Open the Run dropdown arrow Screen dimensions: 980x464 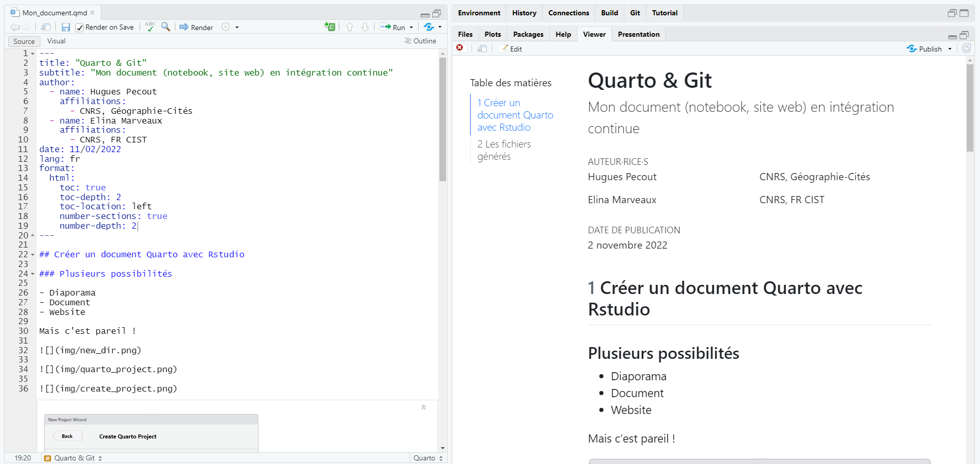coord(411,28)
